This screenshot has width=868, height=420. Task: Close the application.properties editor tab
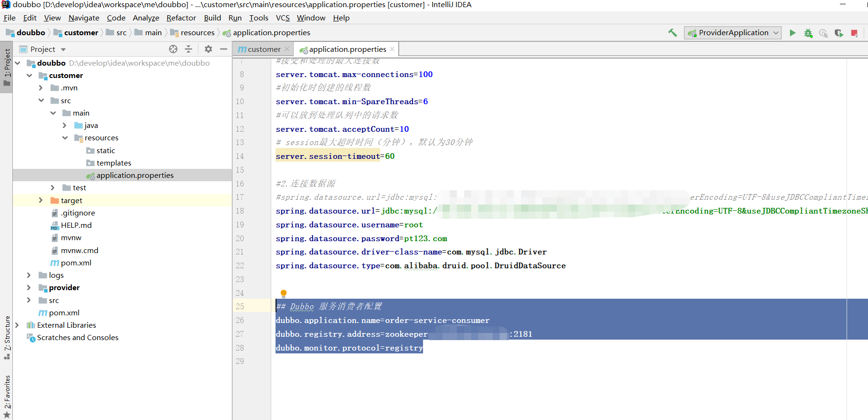pyautogui.click(x=392, y=49)
